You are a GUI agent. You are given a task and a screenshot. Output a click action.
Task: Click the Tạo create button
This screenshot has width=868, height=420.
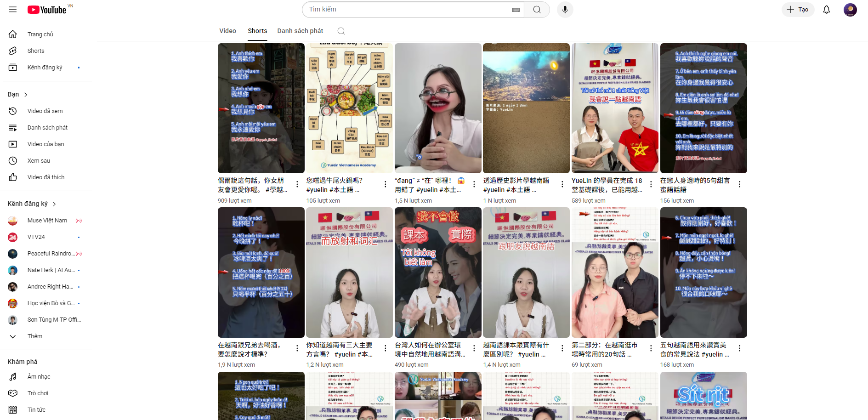click(798, 10)
